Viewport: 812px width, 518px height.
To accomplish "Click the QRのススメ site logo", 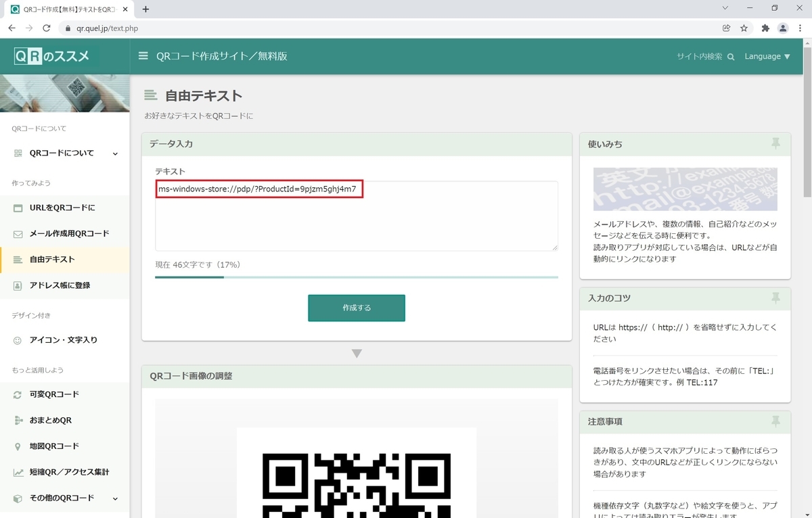I will click(52, 57).
